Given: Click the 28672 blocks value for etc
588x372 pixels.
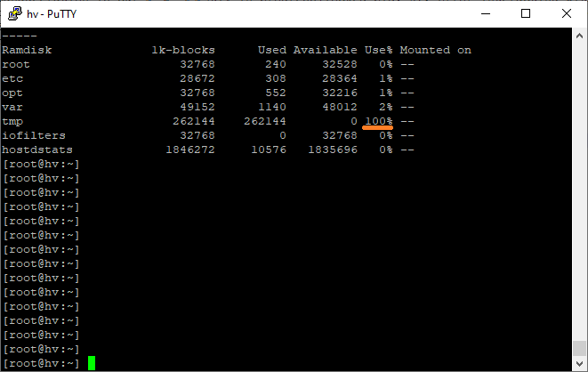Looking at the screenshot, I should tap(197, 78).
